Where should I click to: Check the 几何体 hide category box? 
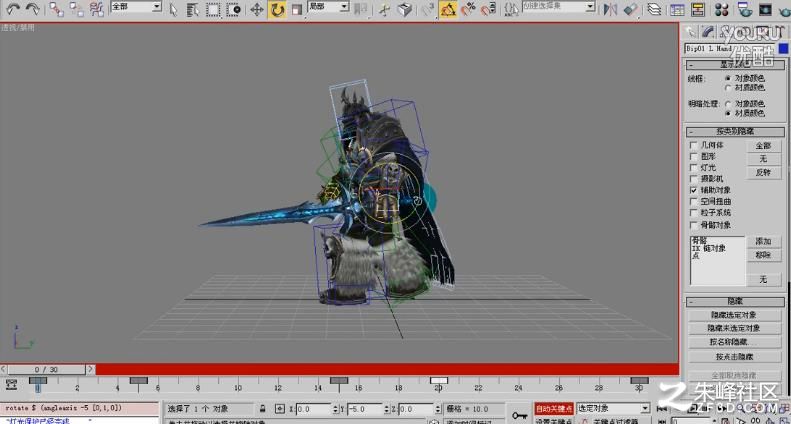(x=694, y=145)
